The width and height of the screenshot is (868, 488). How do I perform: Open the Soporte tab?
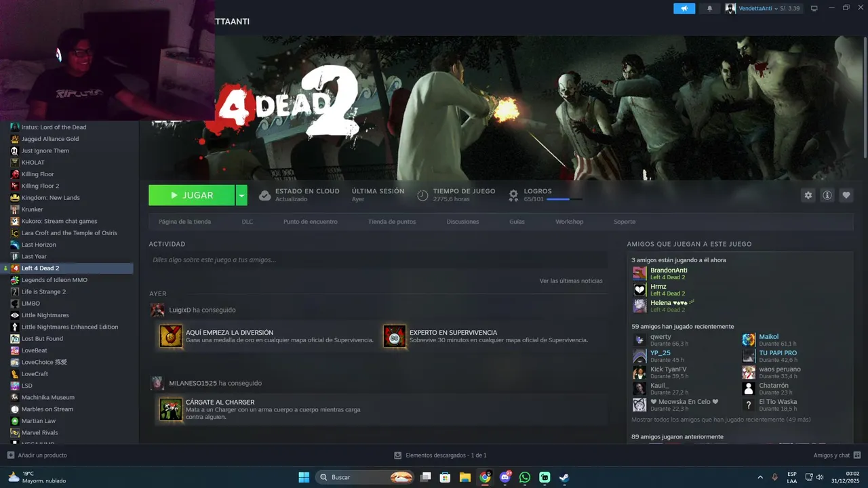coord(625,222)
